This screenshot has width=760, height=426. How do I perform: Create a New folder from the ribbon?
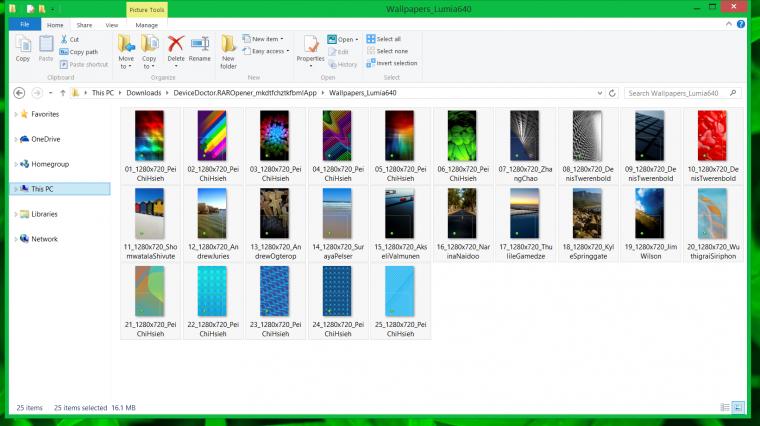point(228,52)
